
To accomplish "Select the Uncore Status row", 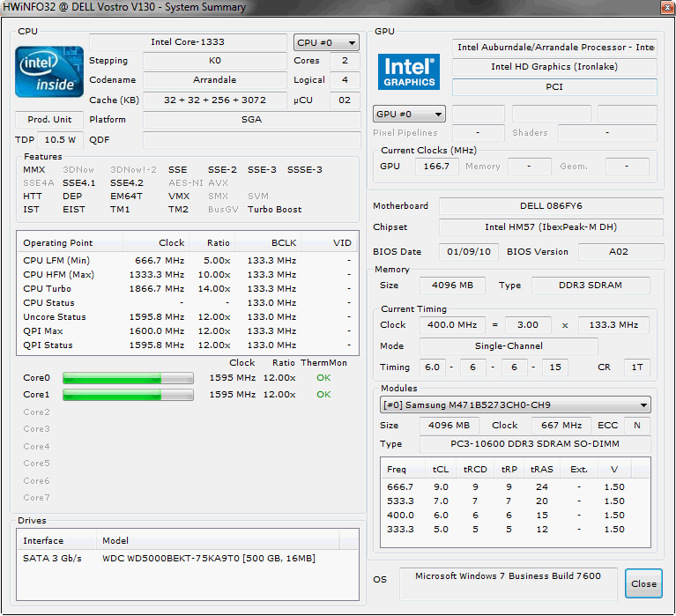I will (188, 317).
